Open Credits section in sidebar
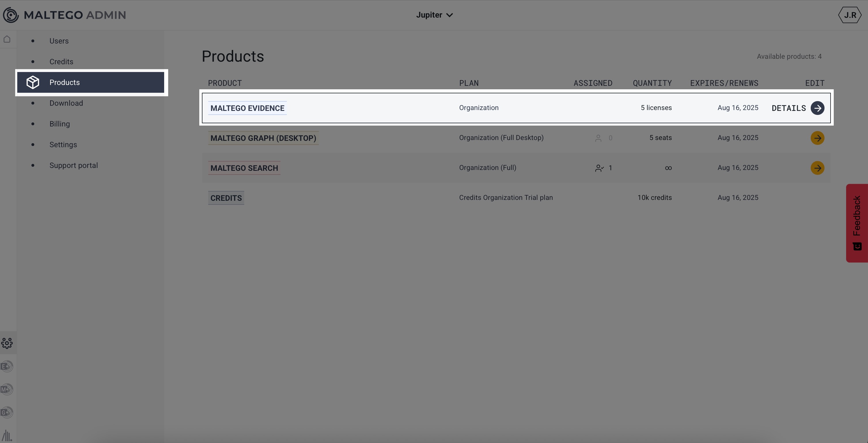This screenshot has height=443, width=868. point(61,62)
